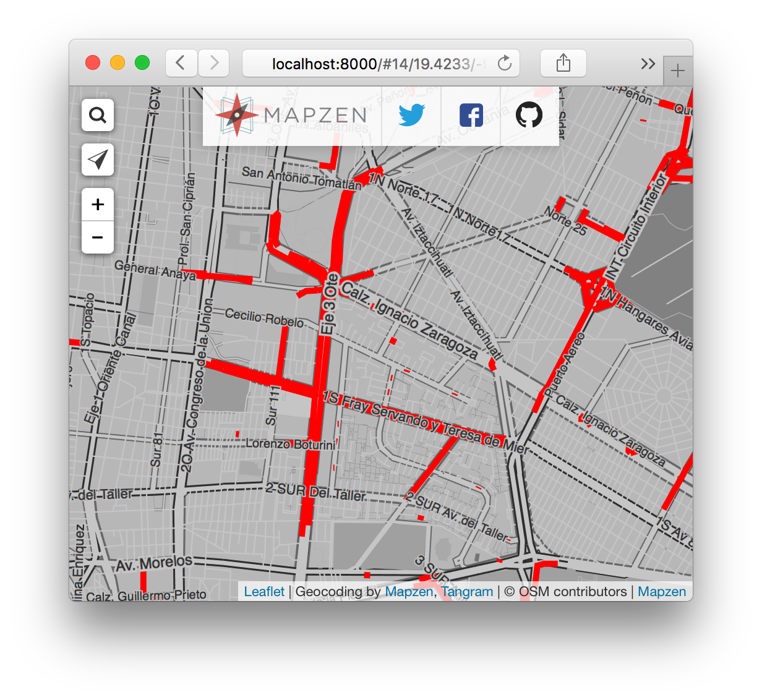Viewport: 762px width, 700px height.
Task: Click the Fray Servando y Teresa de Mier label
Action: tap(427, 422)
